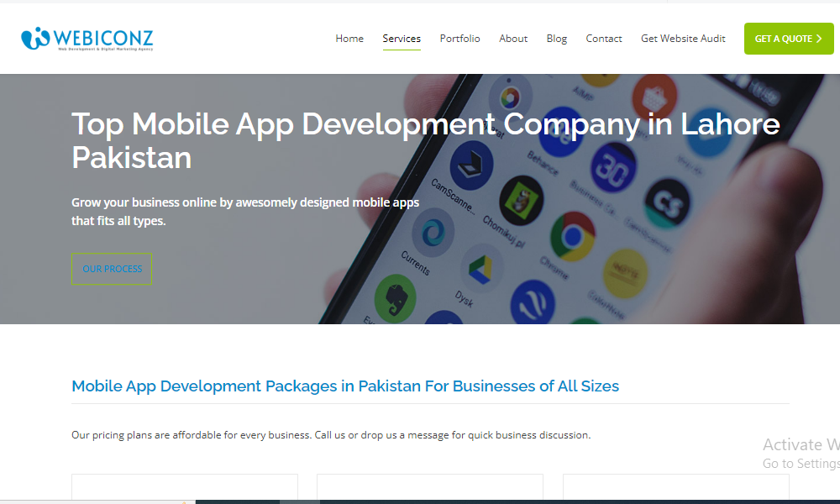The height and width of the screenshot is (504, 840).
Task: Go to the Home page
Action: pos(349,39)
